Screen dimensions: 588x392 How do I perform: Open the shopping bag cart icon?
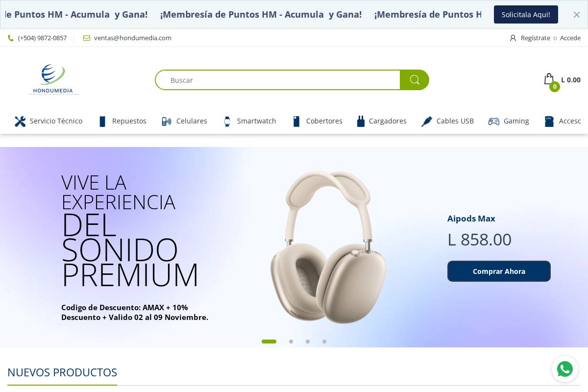(x=549, y=79)
